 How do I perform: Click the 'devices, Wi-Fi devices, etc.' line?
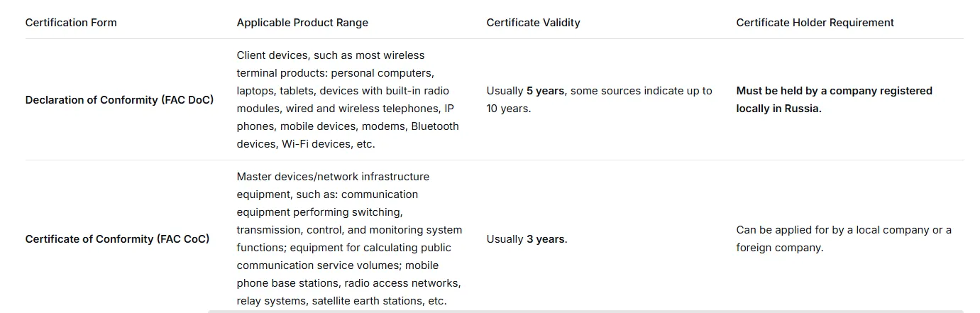click(x=306, y=144)
